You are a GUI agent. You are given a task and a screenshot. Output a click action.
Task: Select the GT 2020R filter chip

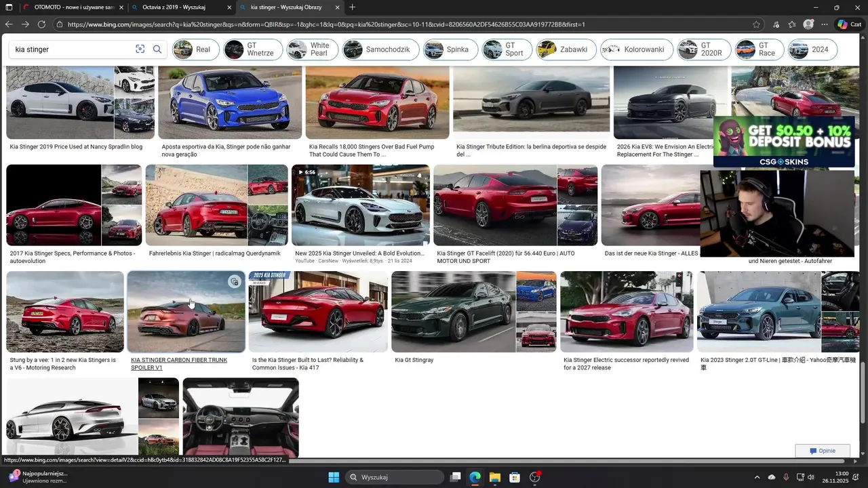pos(704,49)
